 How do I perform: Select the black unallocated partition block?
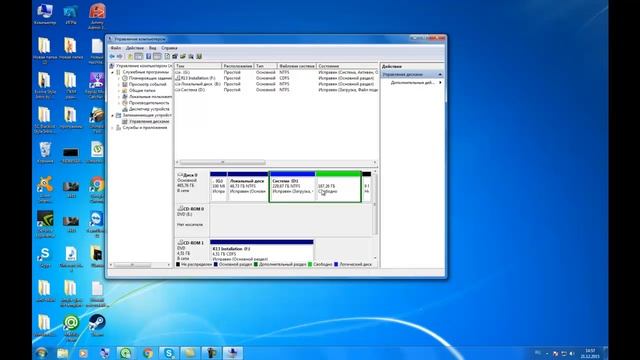[x=367, y=187]
